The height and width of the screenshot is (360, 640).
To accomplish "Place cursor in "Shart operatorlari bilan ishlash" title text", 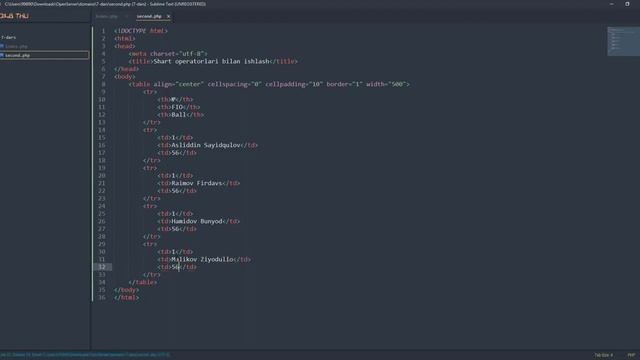I will (x=211, y=61).
